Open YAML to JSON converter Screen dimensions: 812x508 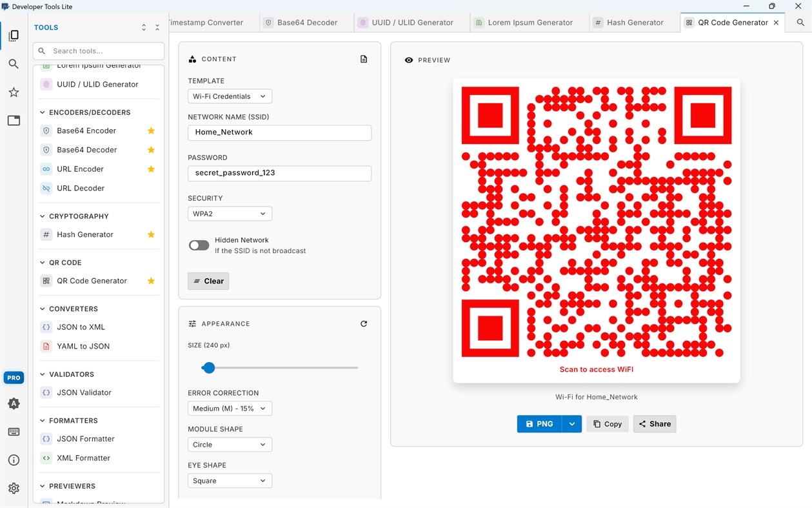pos(97,347)
